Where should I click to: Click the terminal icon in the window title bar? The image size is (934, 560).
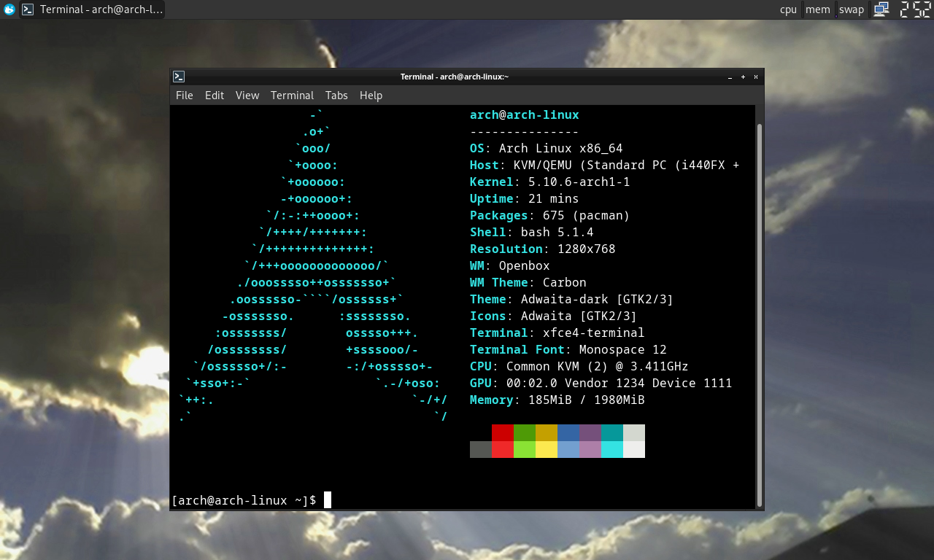179,77
